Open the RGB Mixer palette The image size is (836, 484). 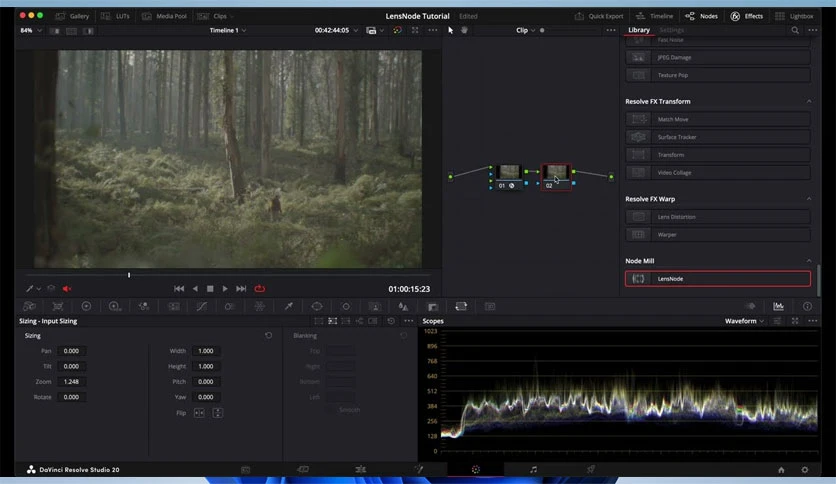click(x=143, y=306)
